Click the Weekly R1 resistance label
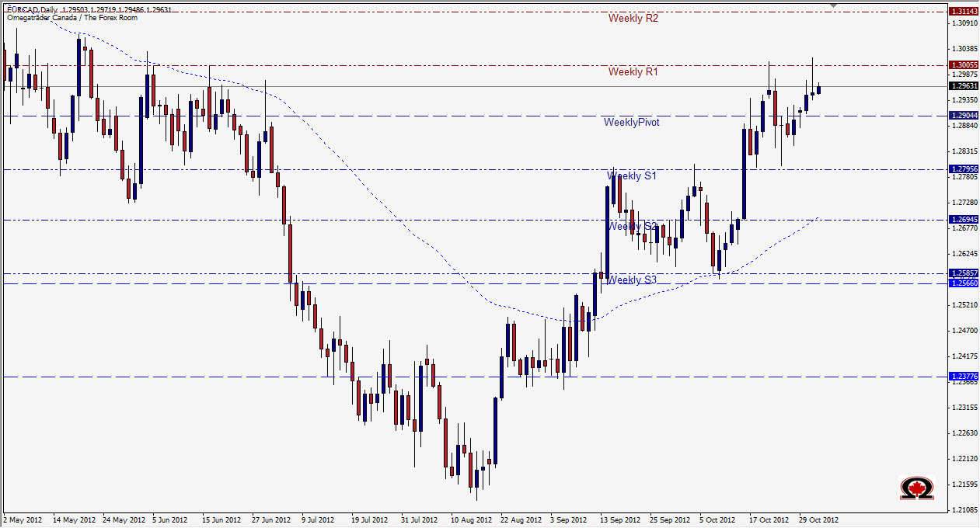The image size is (980, 528). click(633, 72)
